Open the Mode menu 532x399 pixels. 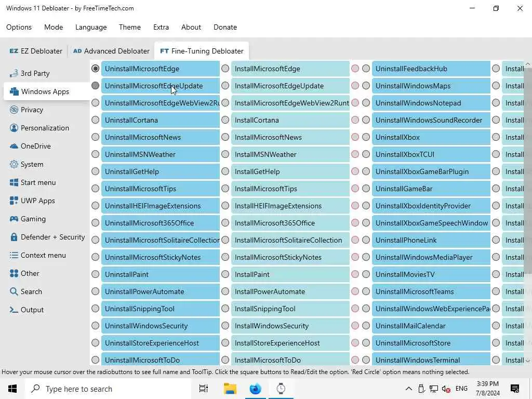pos(54,27)
